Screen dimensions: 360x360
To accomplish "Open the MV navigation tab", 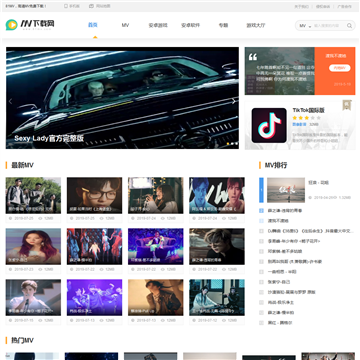I will coord(125,25).
